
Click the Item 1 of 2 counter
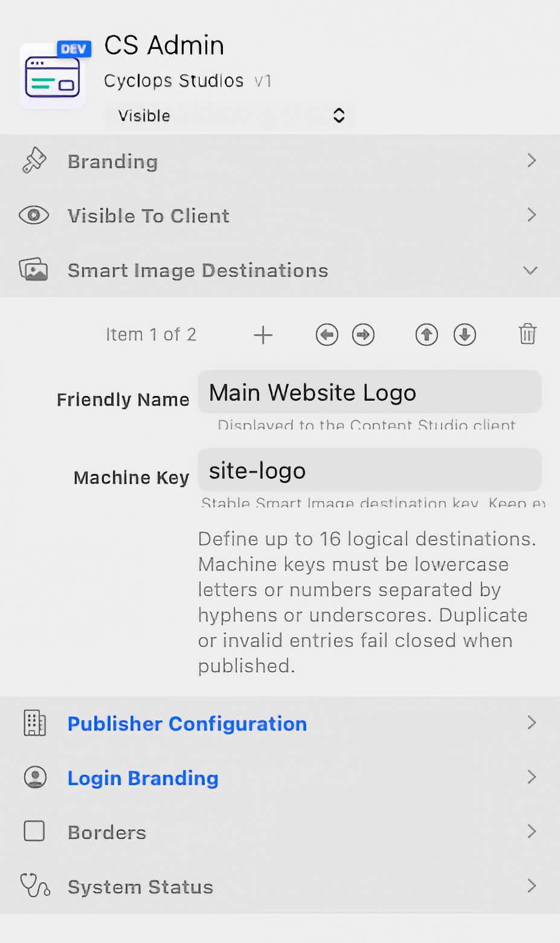click(151, 334)
